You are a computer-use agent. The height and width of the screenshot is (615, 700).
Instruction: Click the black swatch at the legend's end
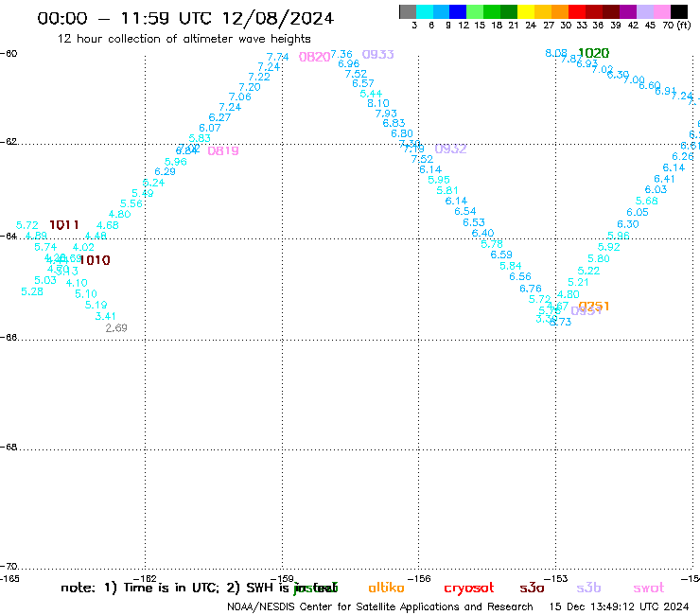[679, 11]
